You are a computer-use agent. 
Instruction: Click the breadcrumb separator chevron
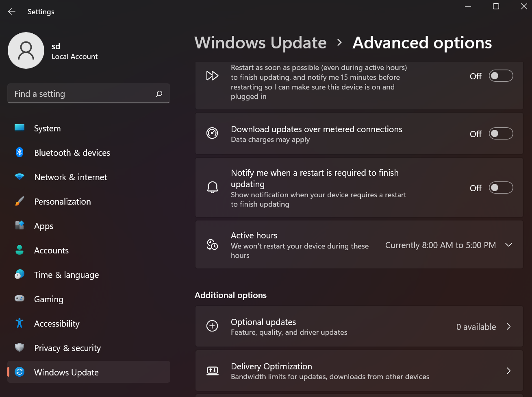tap(340, 42)
